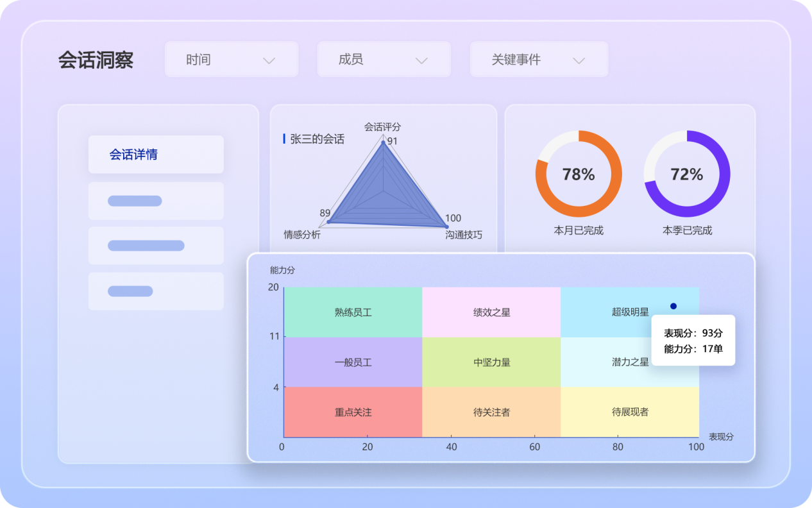Viewport: 812px width, 508px height.
Task: Select the second sidebar placeholder item
Action: click(156, 201)
